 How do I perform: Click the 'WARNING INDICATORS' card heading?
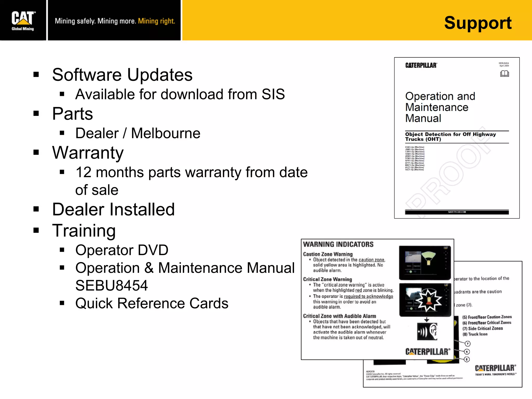coord(338,244)
